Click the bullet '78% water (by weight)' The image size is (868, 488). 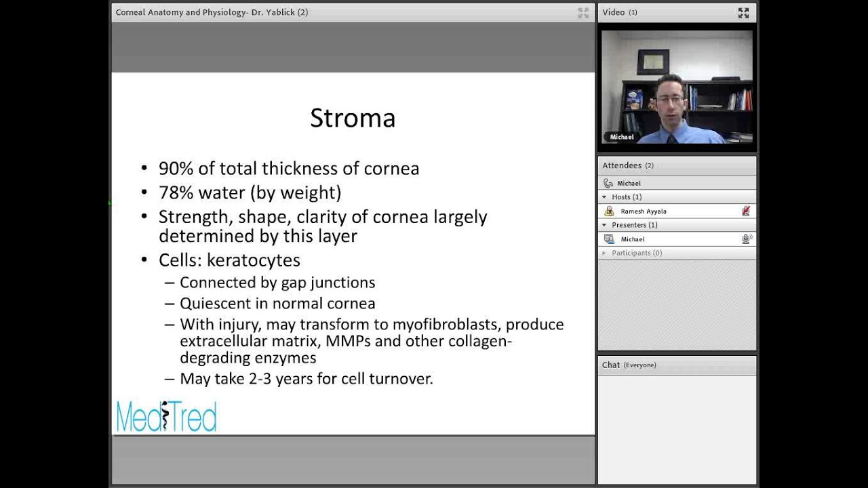tap(250, 193)
